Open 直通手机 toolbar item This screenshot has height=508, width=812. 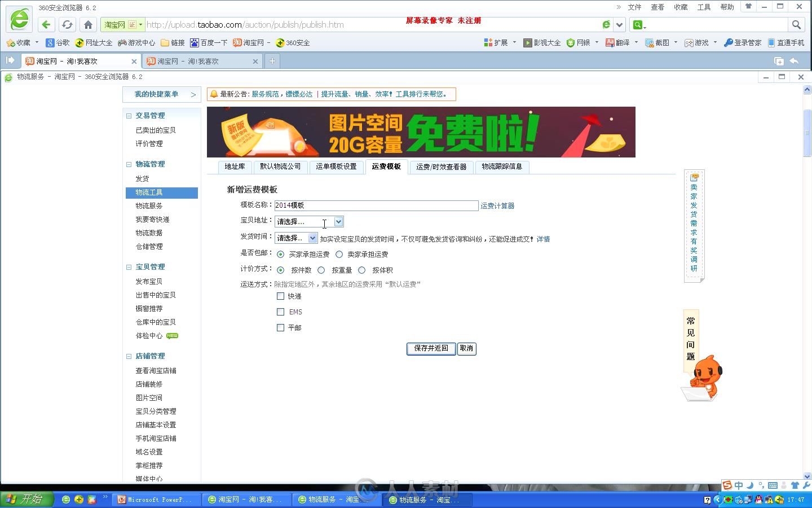[x=786, y=43]
